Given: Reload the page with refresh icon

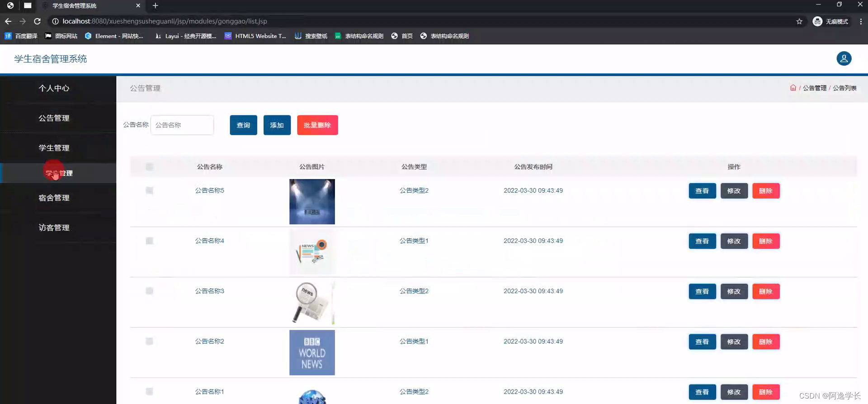Looking at the screenshot, I should point(38,21).
